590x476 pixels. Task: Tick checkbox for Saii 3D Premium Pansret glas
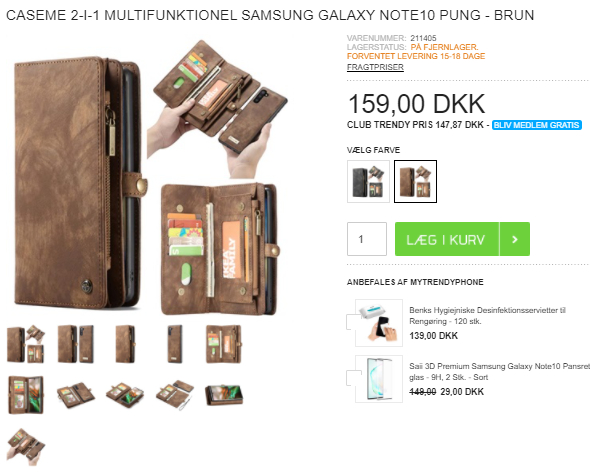pos(351,378)
